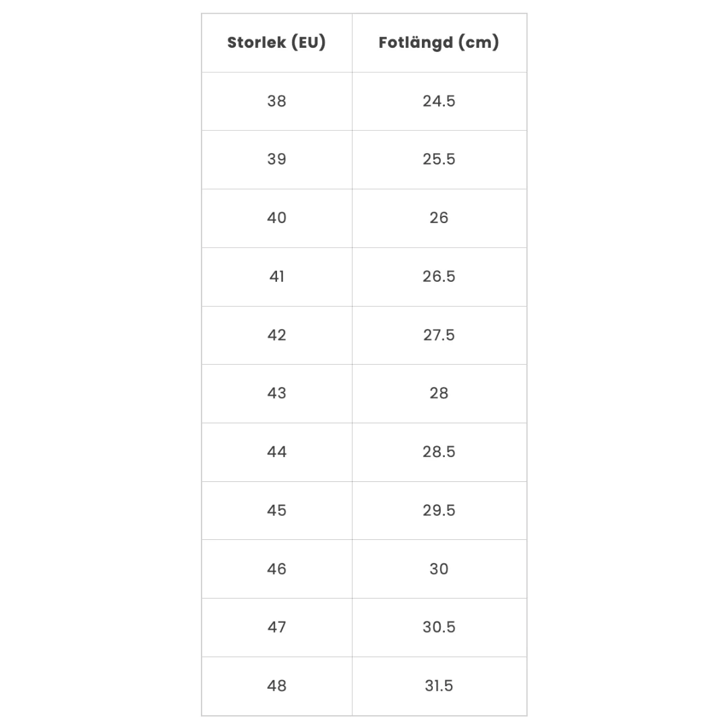
Task: Click the Storlek (EU) column header
Action: click(x=276, y=42)
